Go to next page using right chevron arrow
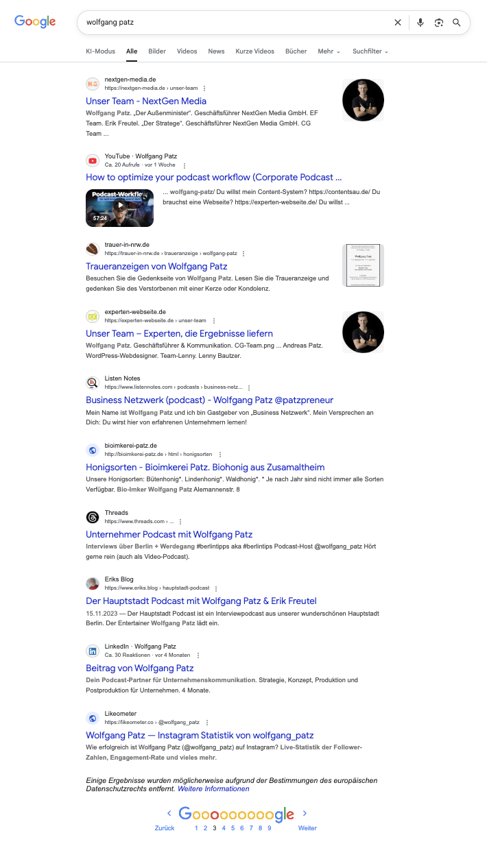 coord(305,813)
